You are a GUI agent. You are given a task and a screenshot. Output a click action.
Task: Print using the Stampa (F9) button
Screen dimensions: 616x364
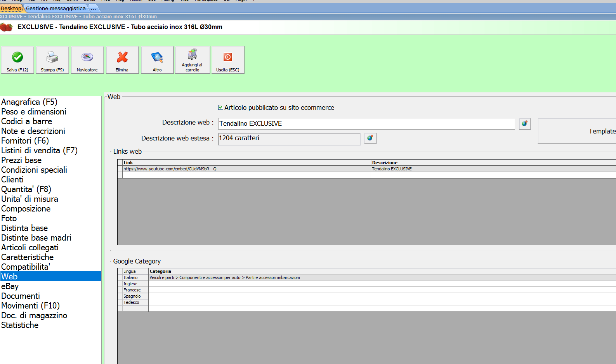[53, 60]
